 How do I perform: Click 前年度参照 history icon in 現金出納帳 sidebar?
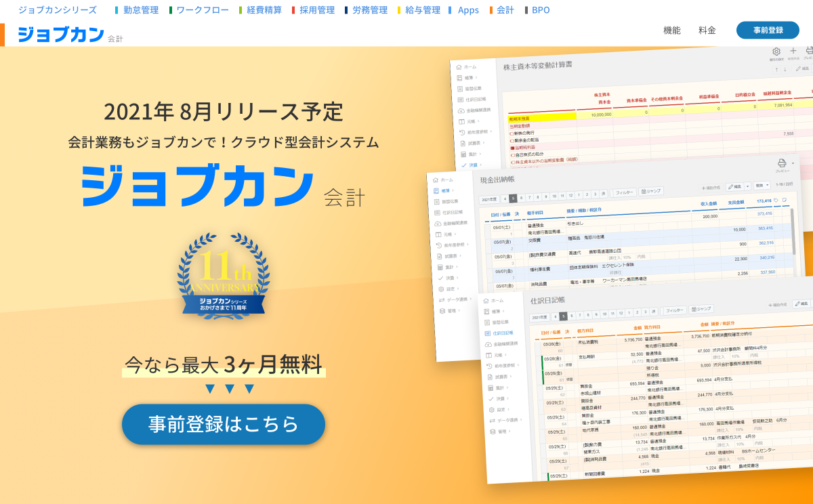[x=440, y=245]
